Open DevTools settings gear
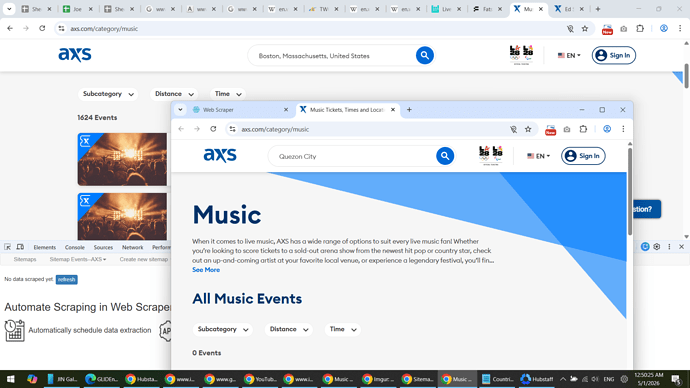Viewport: 690px width, 388px height. click(657, 247)
